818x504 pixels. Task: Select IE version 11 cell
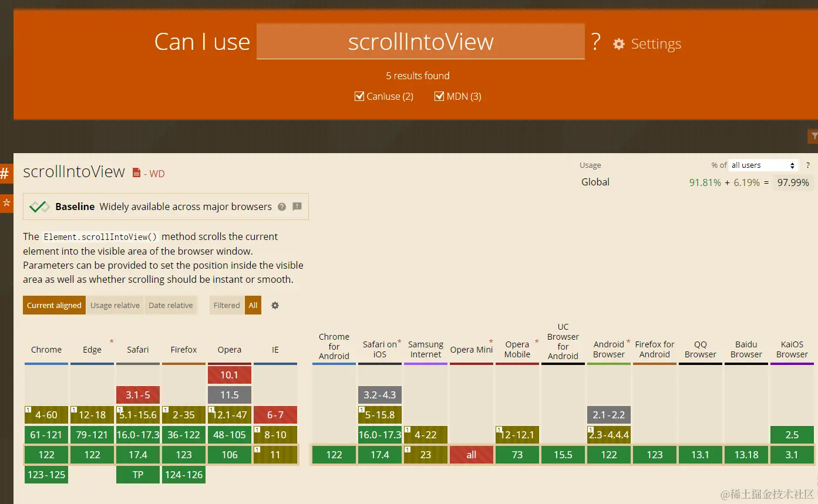pyautogui.click(x=275, y=455)
